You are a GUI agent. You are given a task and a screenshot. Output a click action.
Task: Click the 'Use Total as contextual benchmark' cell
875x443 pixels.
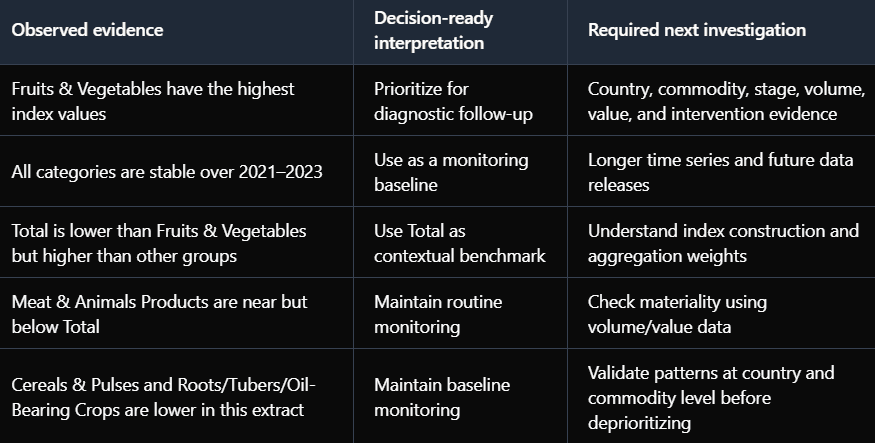click(x=460, y=242)
